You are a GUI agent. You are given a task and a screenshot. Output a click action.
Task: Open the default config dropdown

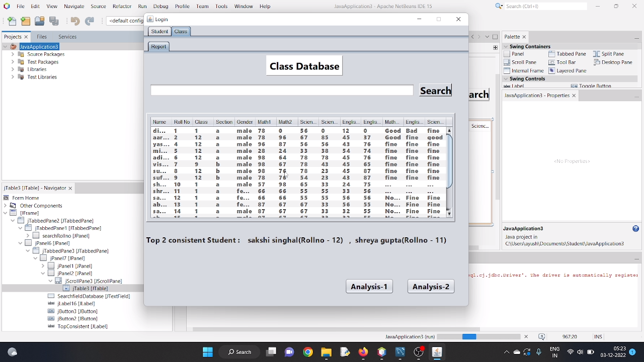coord(125,21)
